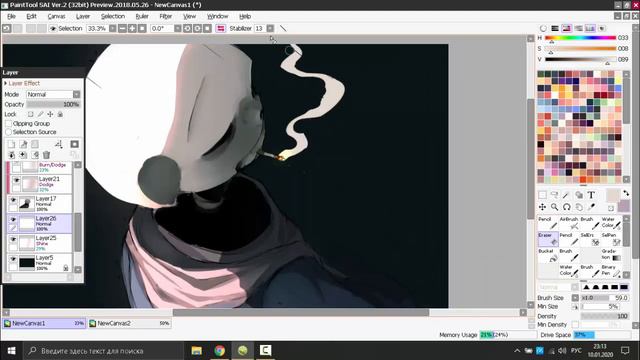Open the Canvas menu
The image size is (640, 360).
tap(56, 16)
